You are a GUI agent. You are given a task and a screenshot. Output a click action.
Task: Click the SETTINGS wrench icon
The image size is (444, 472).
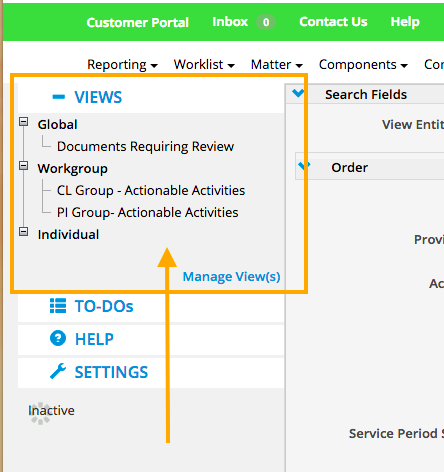[58, 371]
